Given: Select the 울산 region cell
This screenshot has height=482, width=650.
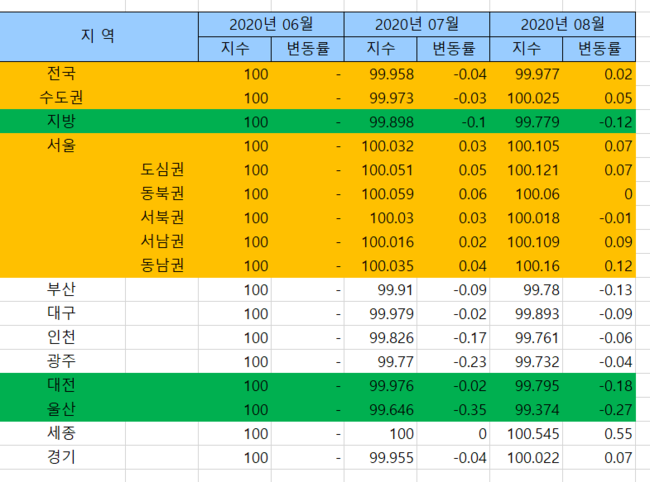Looking at the screenshot, I should [61, 409].
